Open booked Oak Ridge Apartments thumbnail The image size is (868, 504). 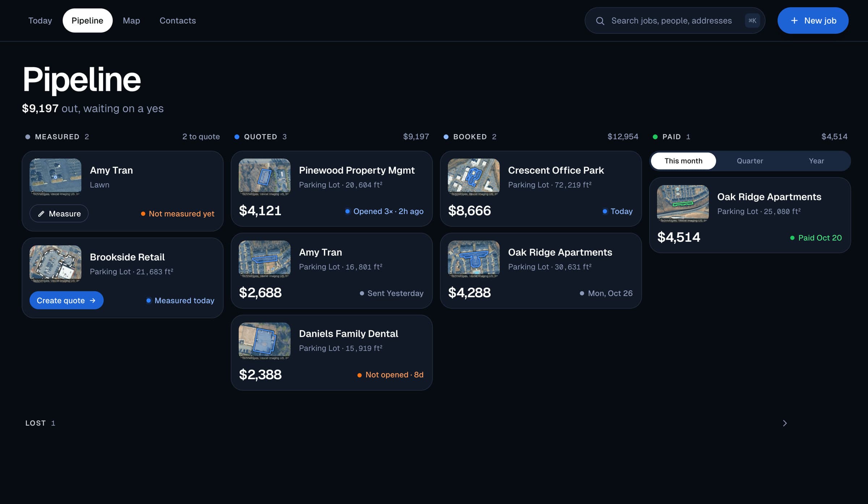[x=473, y=259]
